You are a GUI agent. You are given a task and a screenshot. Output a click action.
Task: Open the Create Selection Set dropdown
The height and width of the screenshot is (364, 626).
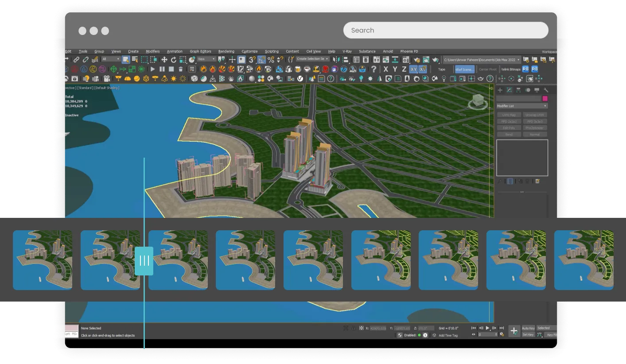coord(313,59)
